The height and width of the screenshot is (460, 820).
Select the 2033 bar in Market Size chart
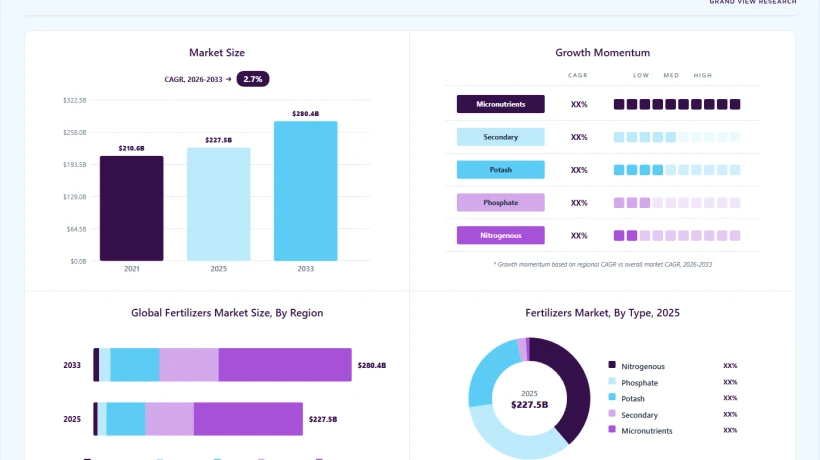pyautogui.click(x=305, y=191)
